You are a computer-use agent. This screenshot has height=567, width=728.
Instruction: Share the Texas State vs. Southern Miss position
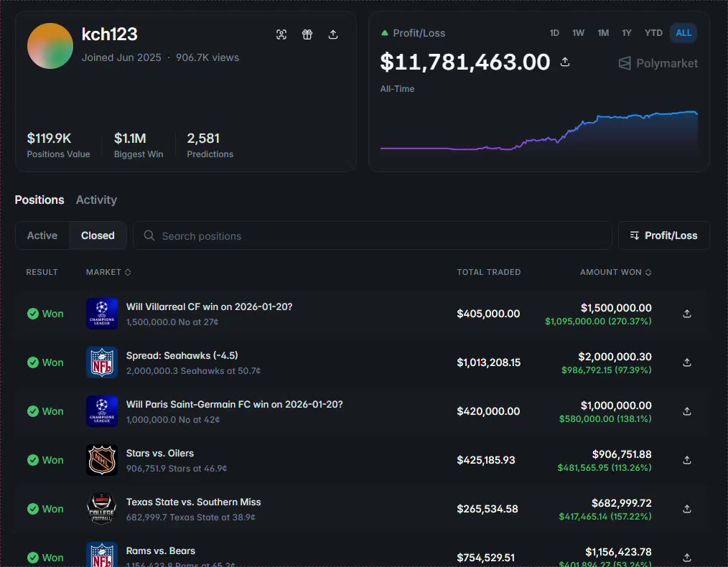[687, 509]
